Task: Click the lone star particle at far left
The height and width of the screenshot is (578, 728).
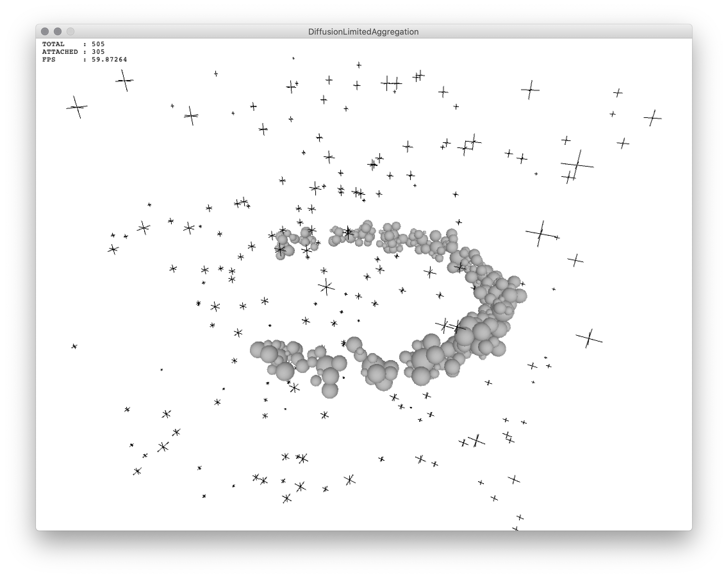Action: (x=74, y=346)
